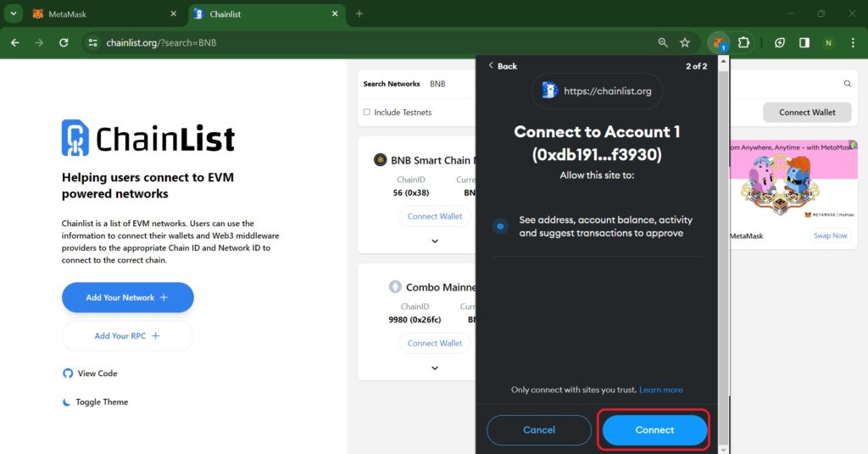Click the profile avatar N icon
The image size is (868, 454).
pos(828,42)
